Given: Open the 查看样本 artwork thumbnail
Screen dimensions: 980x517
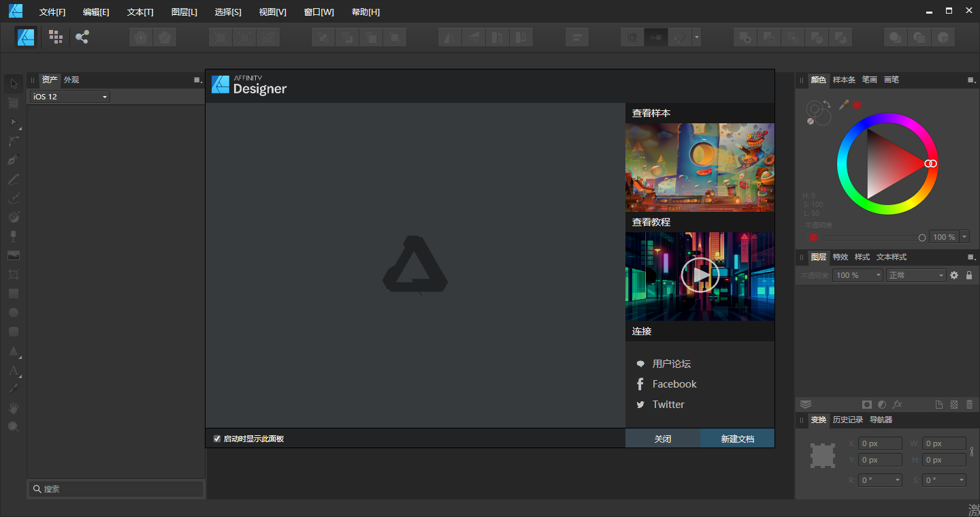Looking at the screenshot, I should pos(700,168).
